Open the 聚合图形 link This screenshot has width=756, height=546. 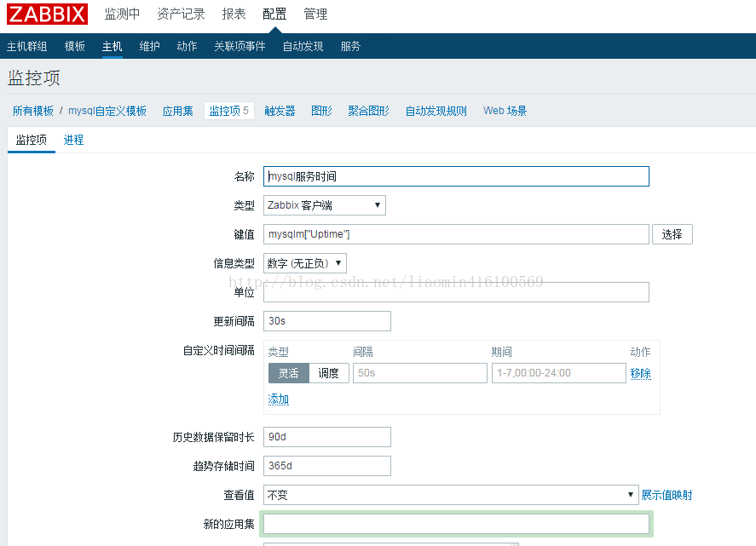pyautogui.click(x=368, y=111)
